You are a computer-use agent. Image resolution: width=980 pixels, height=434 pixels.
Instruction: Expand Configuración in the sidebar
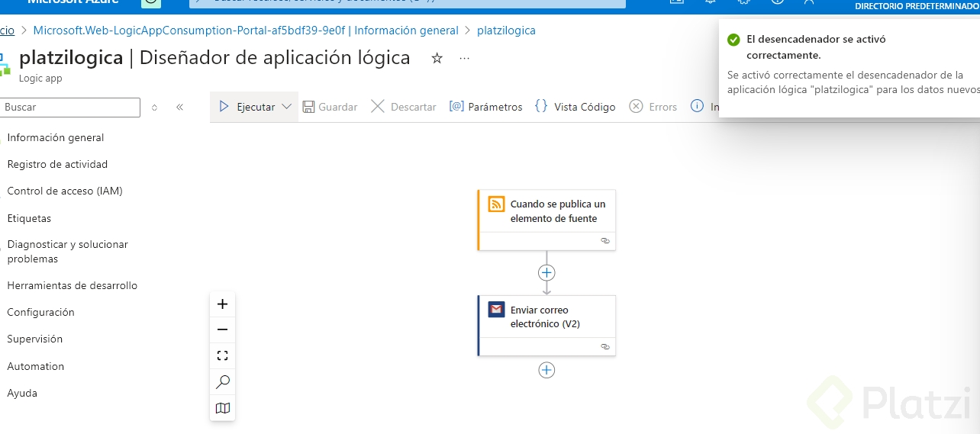click(40, 313)
